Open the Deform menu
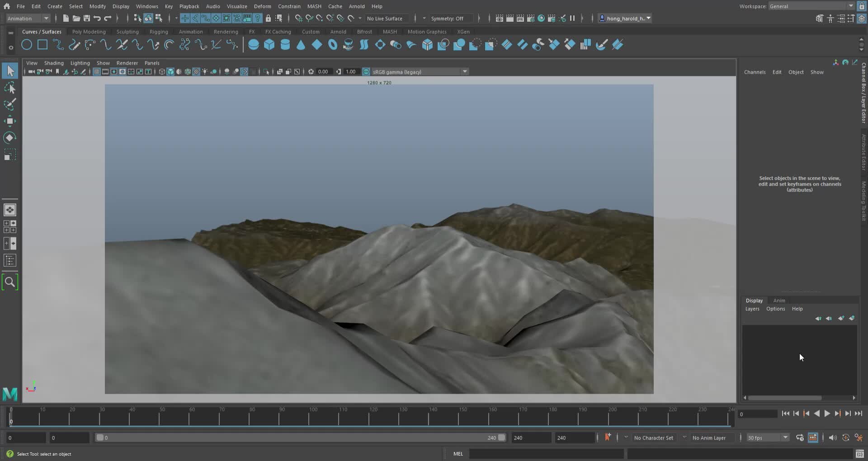The width and height of the screenshot is (868, 461). tap(262, 6)
